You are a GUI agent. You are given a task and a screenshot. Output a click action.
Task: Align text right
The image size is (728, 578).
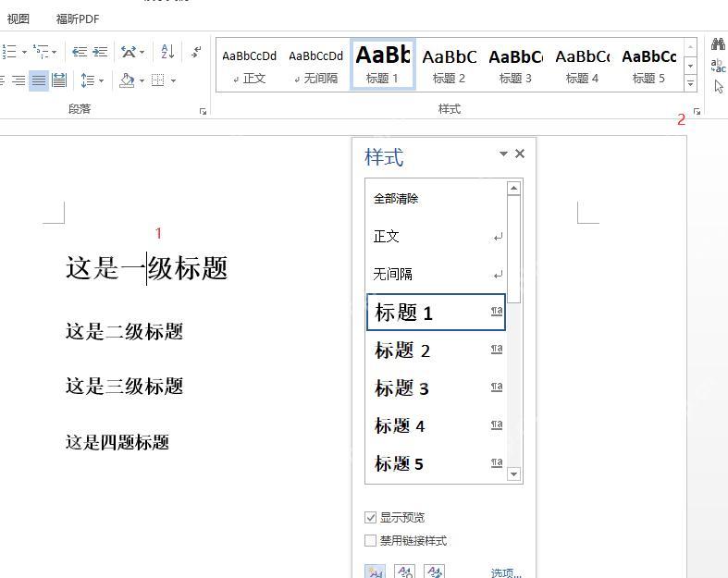19,80
